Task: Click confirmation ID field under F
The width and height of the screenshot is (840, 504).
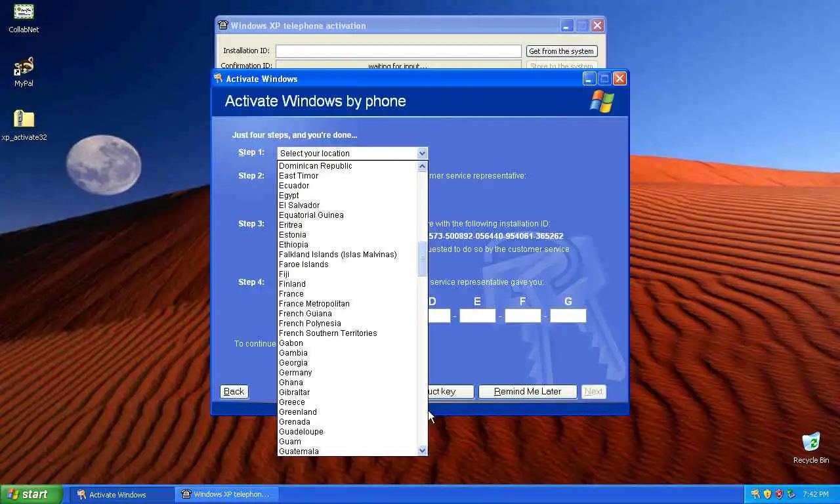Action: tap(523, 316)
